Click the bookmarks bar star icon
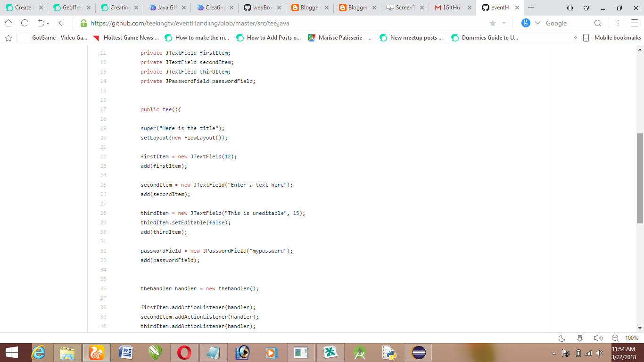This screenshot has width=644, height=362. (x=8, y=38)
